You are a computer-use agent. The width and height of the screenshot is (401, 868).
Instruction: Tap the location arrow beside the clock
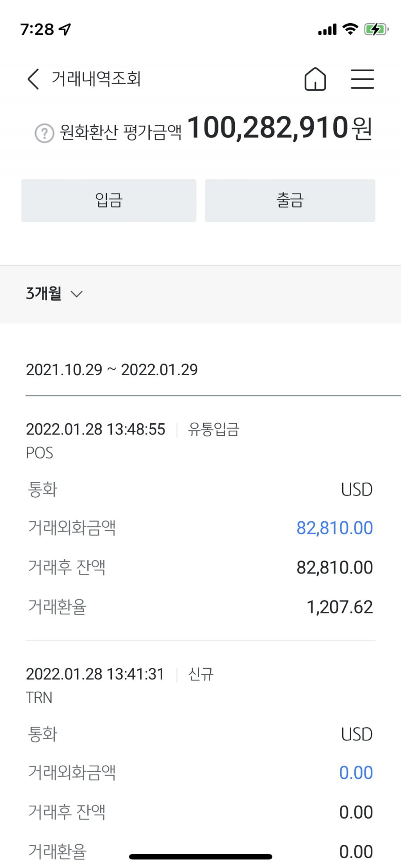tap(65, 29)
